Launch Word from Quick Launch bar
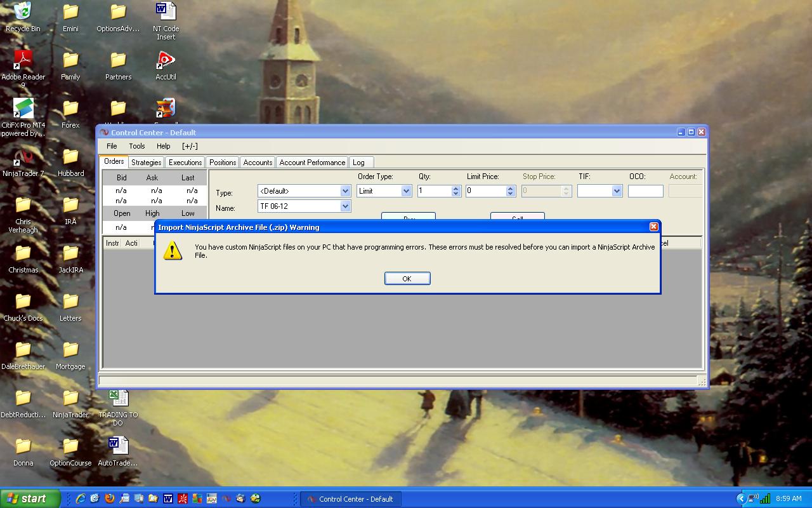 click(x=167, y=498)
